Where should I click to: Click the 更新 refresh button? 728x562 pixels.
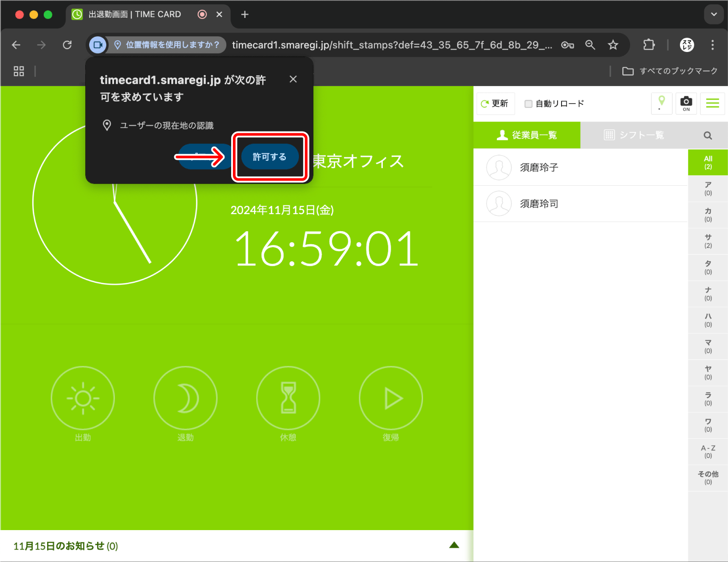pos(495,104)
